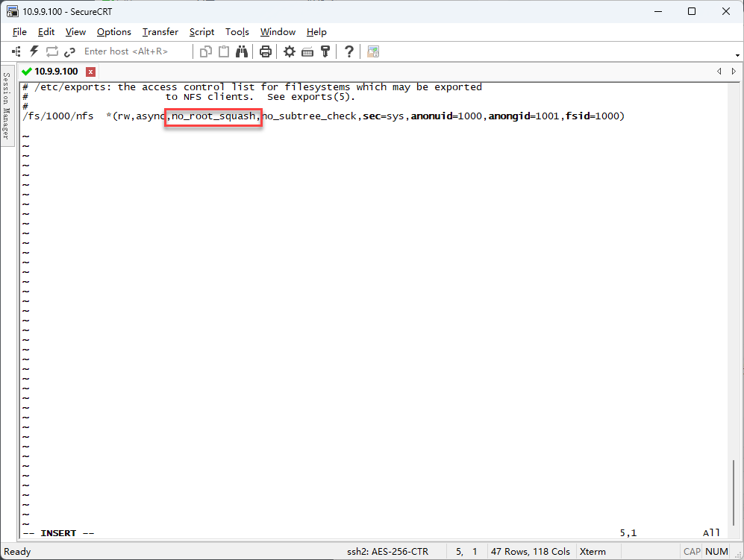Click the Xterm status bar entry
The image size is (744, 560).
pyautogui.click(x=593, y=552)
